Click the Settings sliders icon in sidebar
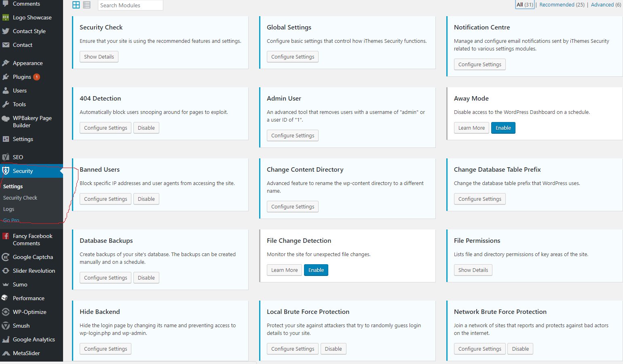The image size is (623, 364). pyautogui.click(x=6, y=139)
